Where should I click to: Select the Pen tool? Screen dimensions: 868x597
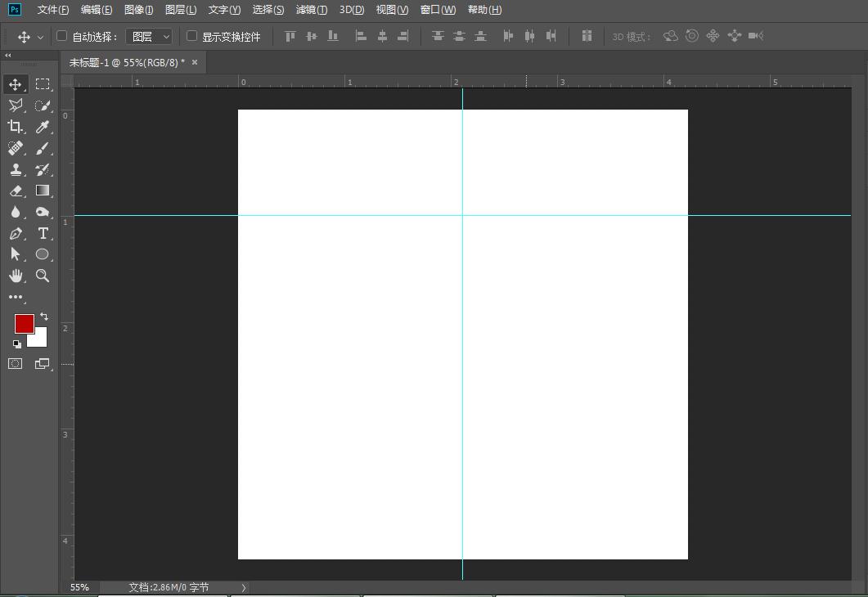16,233
